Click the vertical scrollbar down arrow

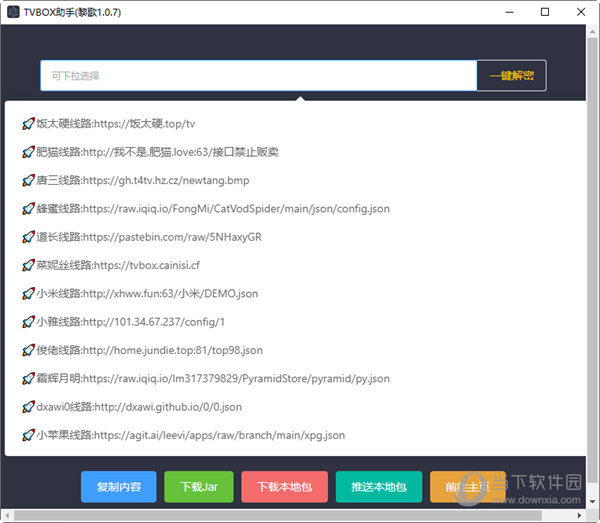click(592, 502)
